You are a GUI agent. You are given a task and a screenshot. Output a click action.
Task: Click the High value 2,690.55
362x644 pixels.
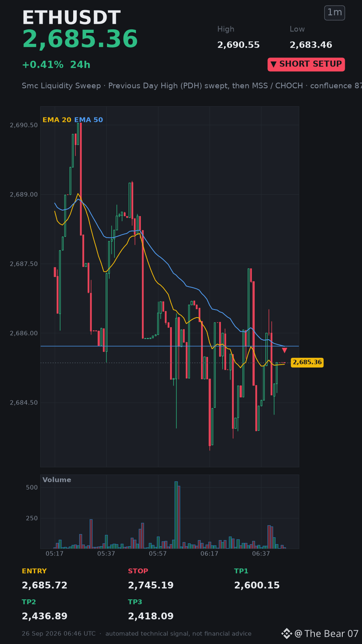point(239,45)
